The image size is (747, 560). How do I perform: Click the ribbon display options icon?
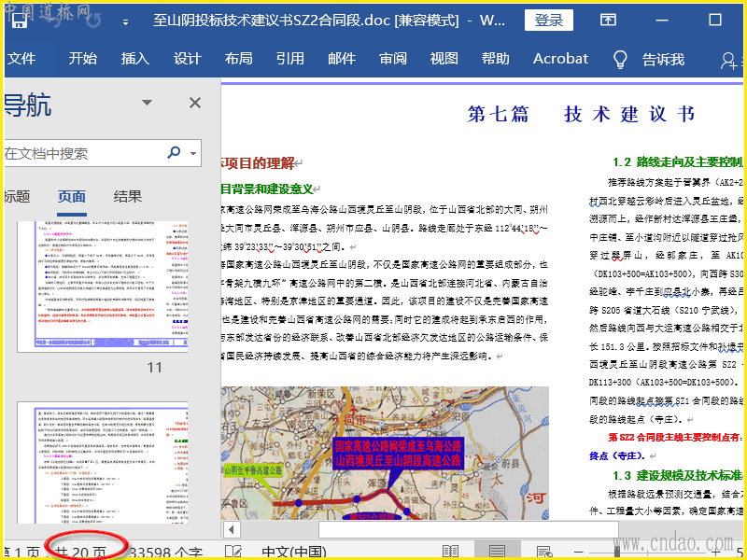[x=608, y=20]
